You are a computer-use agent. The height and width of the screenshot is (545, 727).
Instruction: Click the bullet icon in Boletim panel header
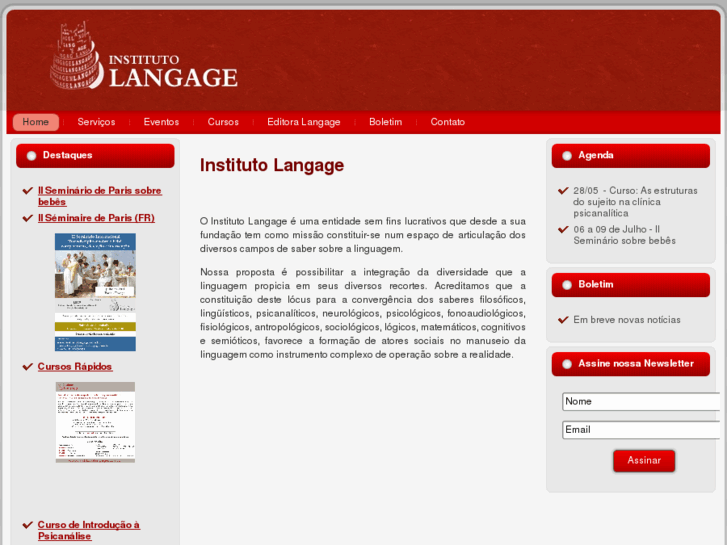click(567, 285)
